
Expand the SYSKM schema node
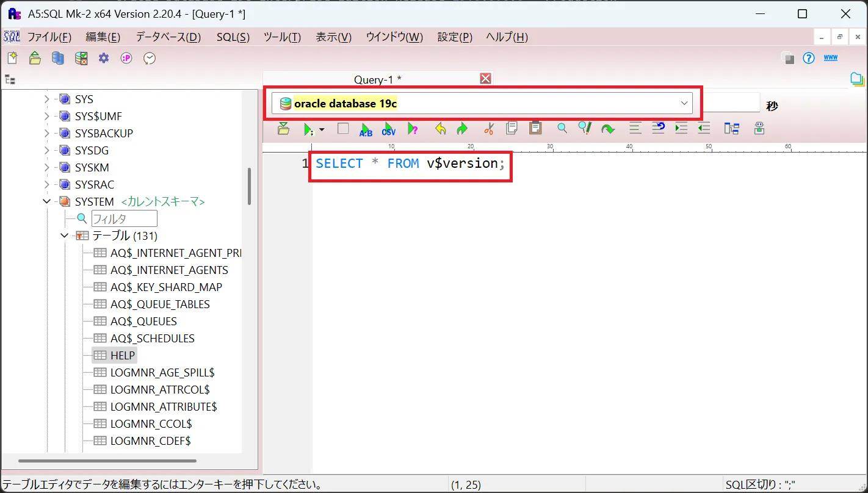click(x=46, y=167)
